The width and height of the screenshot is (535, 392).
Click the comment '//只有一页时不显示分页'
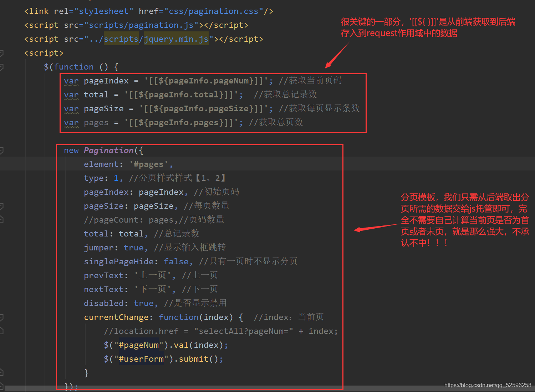[248, 262]
